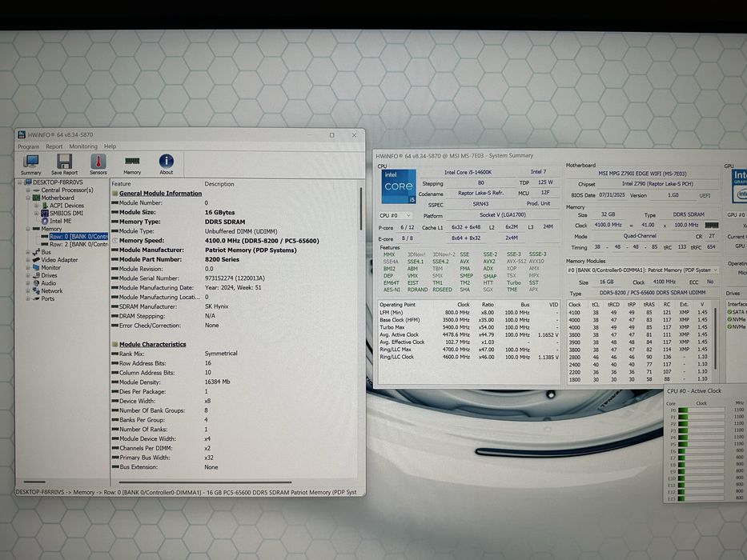Open the Report menu
Screen dimensions: 747x560
click(54, 146)
